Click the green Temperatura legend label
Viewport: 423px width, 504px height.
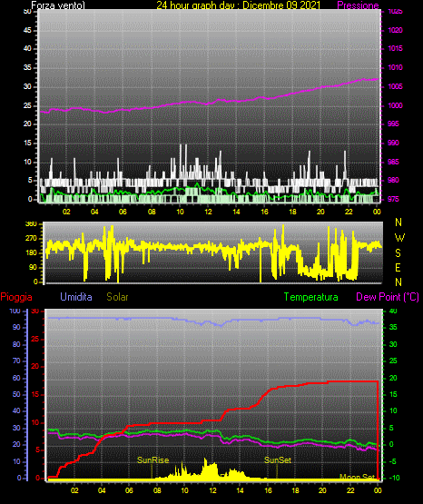(x=311, y=297)
